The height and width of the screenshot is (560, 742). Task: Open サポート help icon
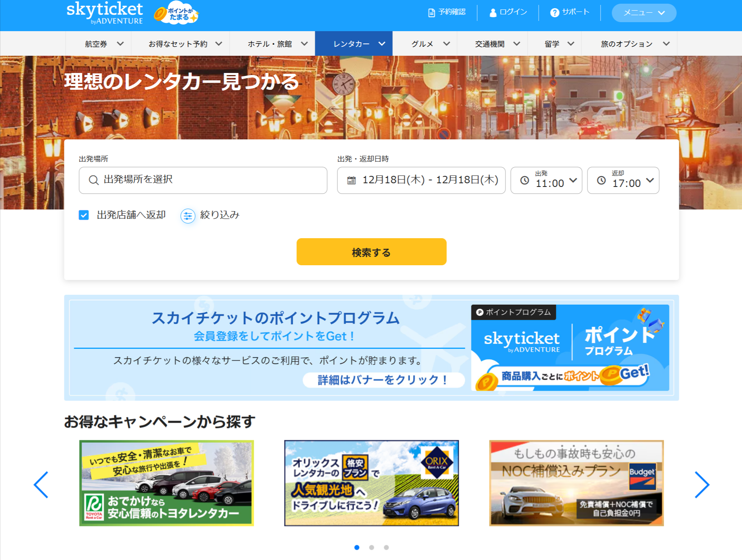[x=554, y=13]
